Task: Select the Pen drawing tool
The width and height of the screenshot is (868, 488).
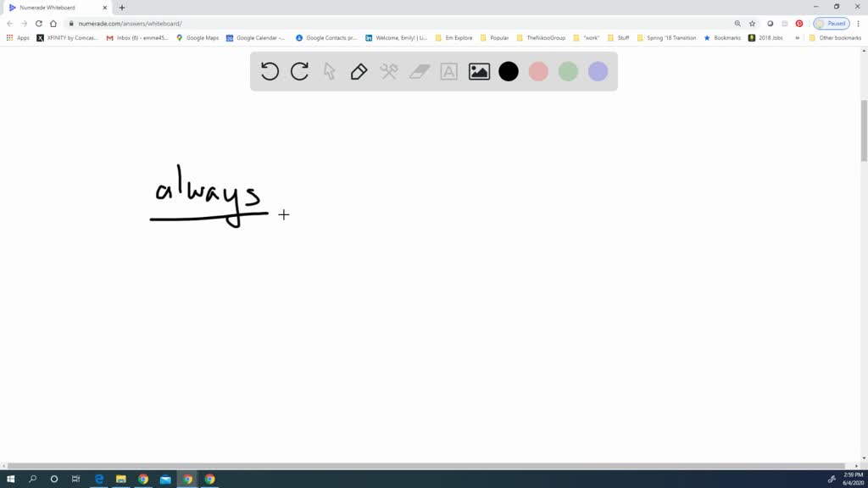Action: click(359, 71)
